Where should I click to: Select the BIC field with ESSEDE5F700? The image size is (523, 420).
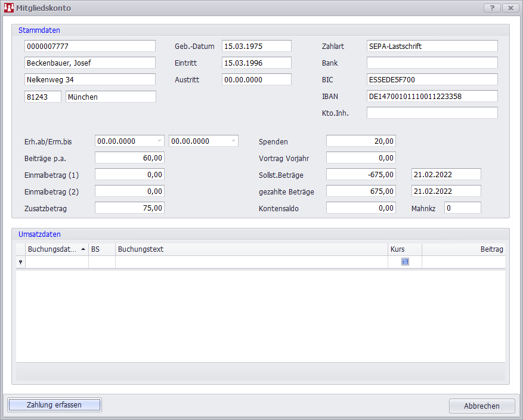(432, 80)
